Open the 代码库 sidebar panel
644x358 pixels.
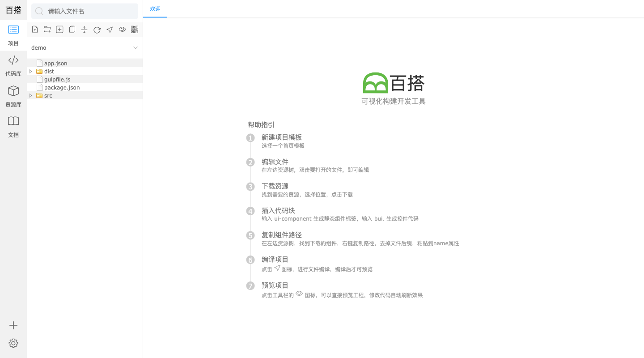coord(13,66)
